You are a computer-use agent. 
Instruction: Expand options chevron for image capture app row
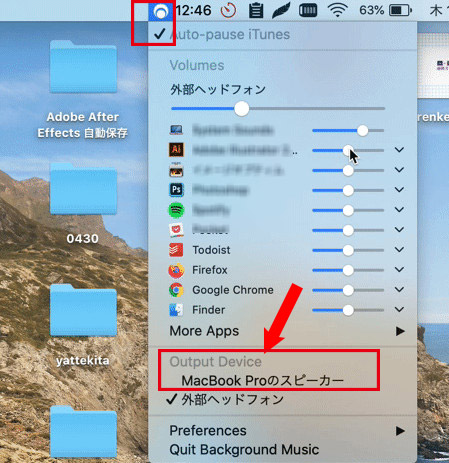(399, 170)
